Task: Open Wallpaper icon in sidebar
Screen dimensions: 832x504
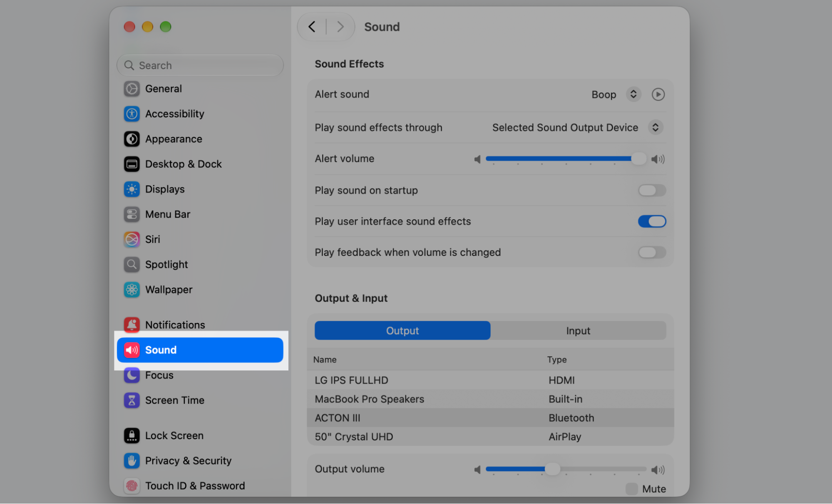Action: (132, 290)
